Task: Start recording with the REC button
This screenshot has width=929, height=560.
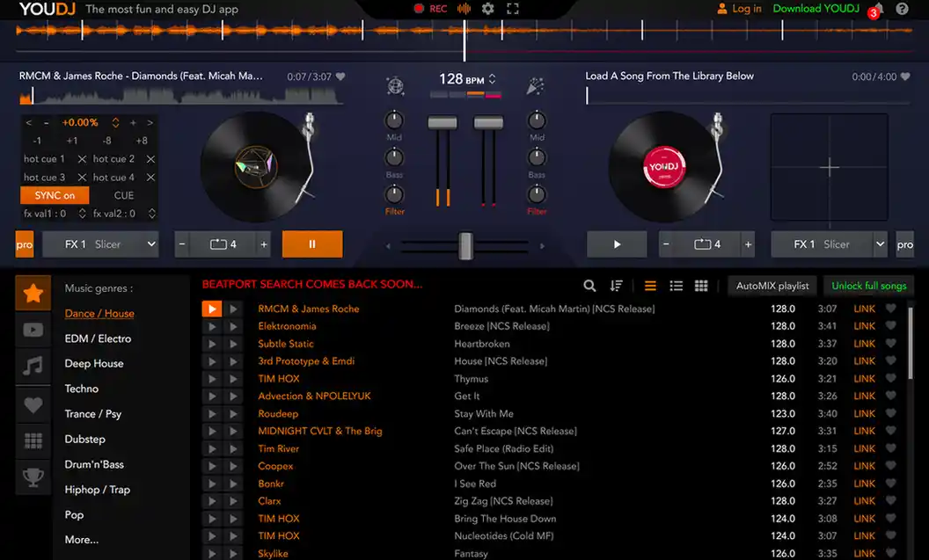Action: 430,8
